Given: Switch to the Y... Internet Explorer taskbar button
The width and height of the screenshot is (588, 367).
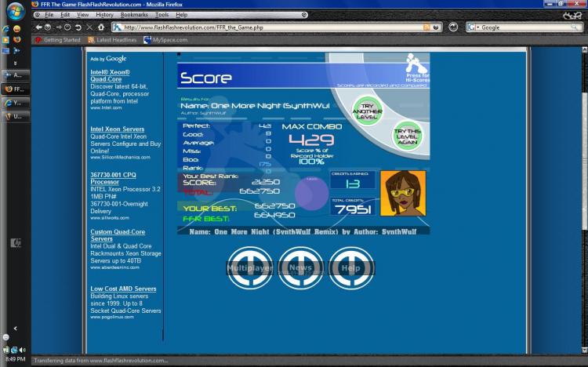Looking at the screenshot, I should click(16, 103).
